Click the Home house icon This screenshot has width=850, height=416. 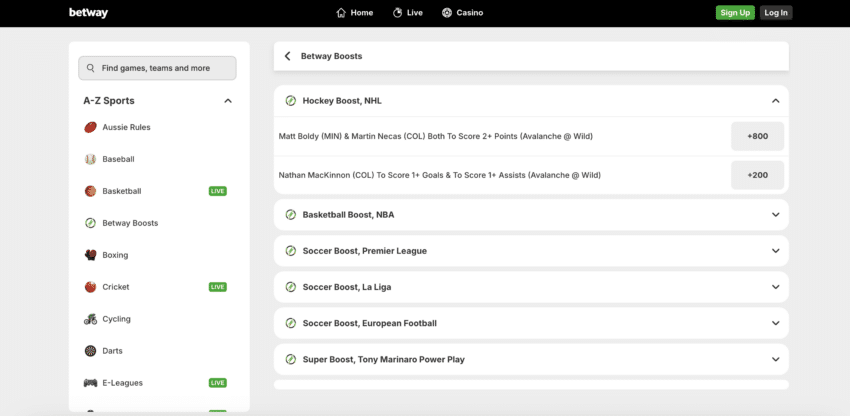tap(341, 12)
